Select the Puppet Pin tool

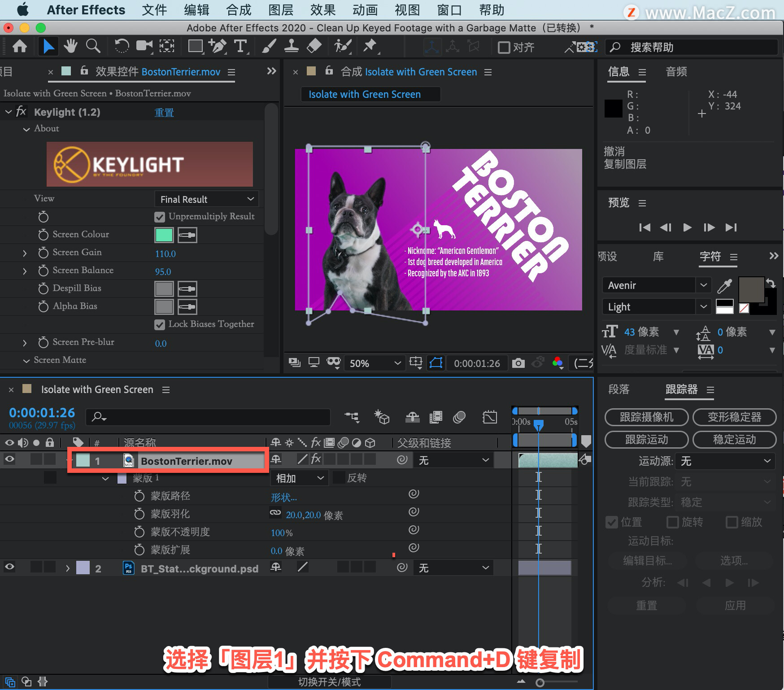click(370, 46)
